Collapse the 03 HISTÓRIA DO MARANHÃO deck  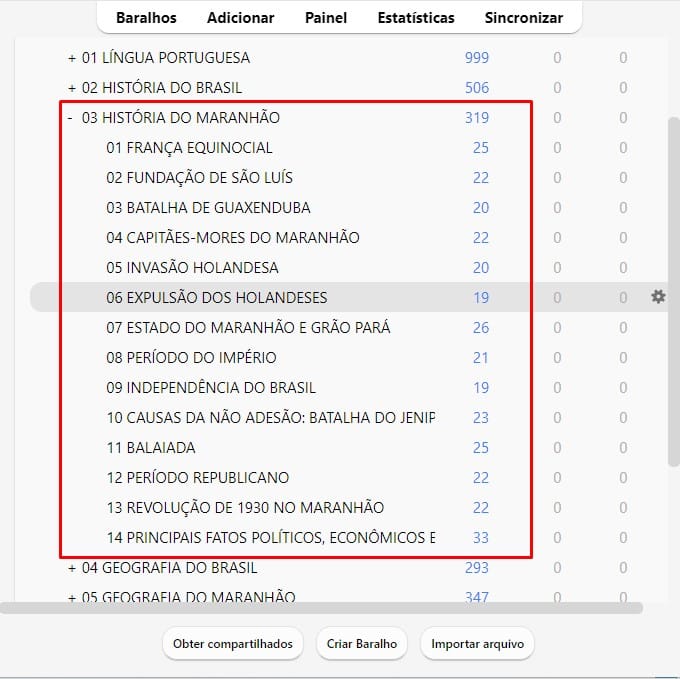coord(70,118)
